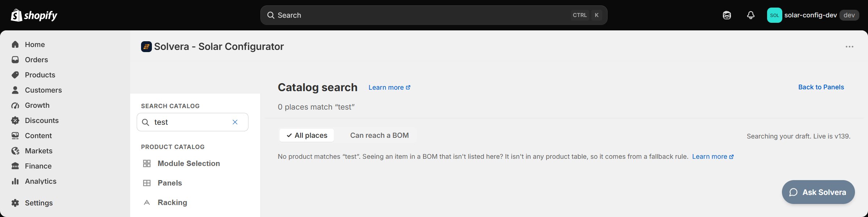Focus the catalog search field containing test

pos(192,122)
